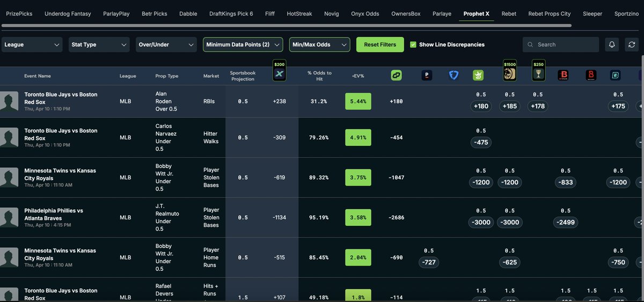Select the Prophet X tab

(477, 13)
